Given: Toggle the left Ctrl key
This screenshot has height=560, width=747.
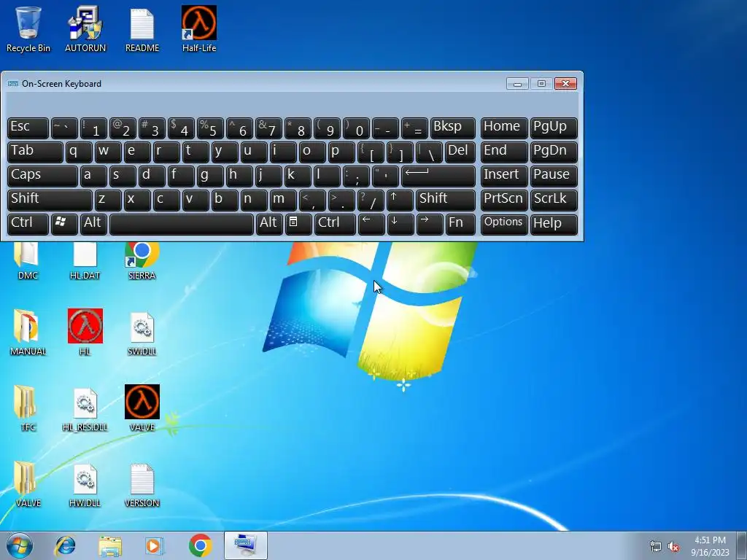Looking at the screenshot, I should (x=28, y=224).
